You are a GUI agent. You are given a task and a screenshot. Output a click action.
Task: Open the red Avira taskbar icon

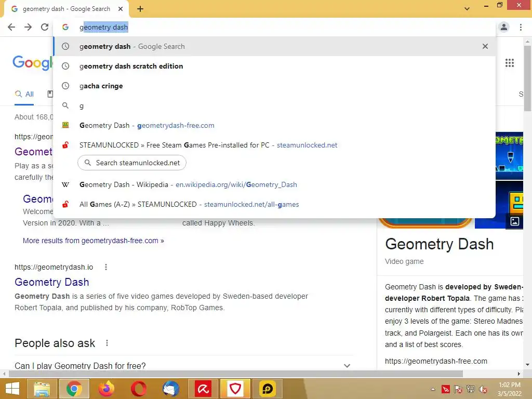(203, 389)
